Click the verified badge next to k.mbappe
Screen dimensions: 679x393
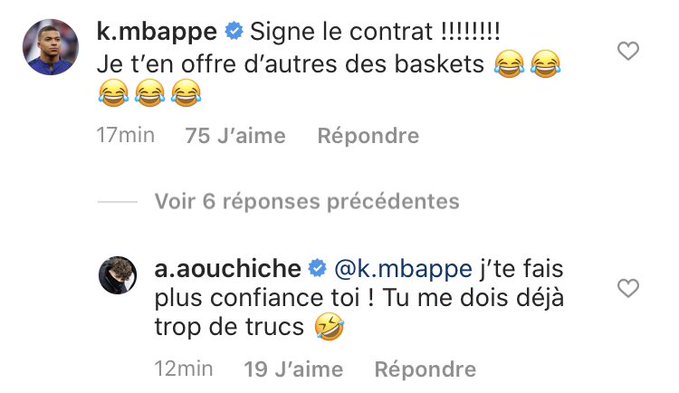234,31
